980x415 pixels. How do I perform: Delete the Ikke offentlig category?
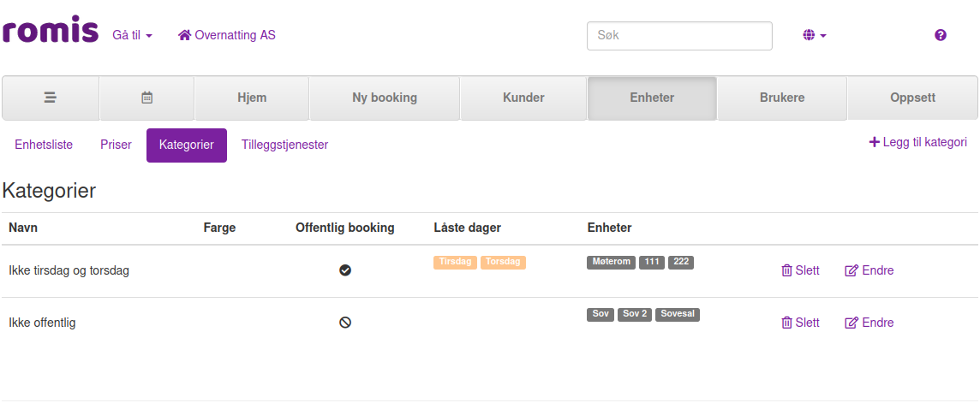[x=801, y=323]
